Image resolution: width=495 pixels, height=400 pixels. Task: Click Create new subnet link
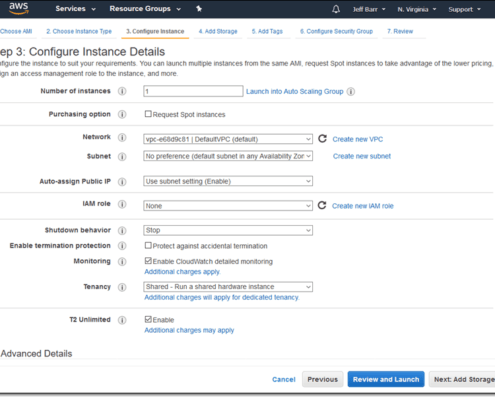pos(362,156)
